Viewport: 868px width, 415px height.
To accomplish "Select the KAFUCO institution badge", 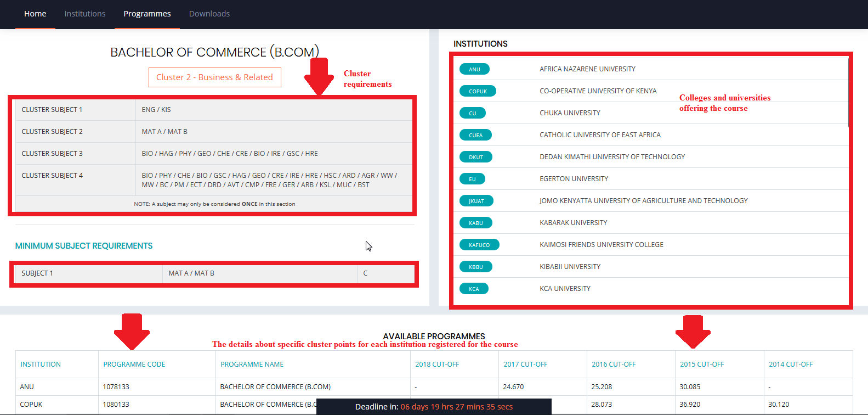I will (479, 245).
